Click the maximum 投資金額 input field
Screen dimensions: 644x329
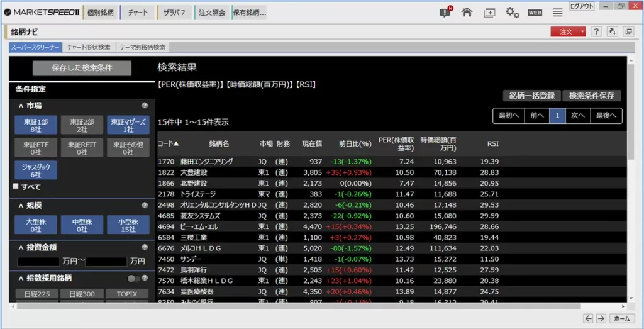pos(106,261)
